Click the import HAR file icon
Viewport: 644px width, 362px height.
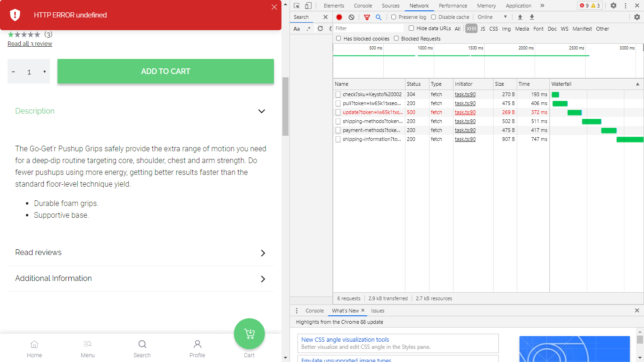(x=520, y=16)
